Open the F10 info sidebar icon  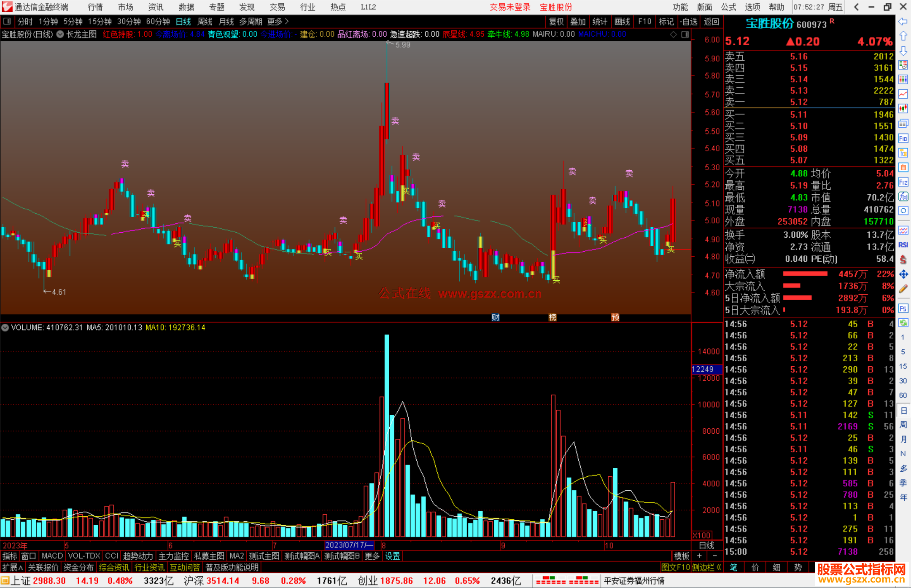tap(903, 138)
